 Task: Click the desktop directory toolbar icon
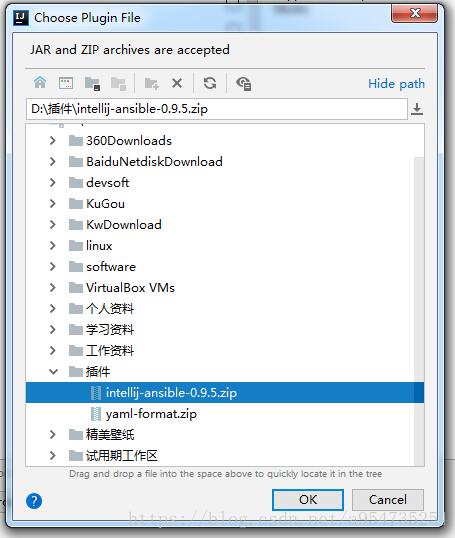tap(66, 83)
